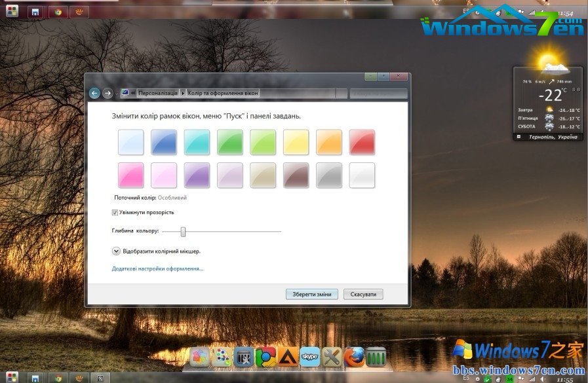The height and width of the screenshot is (383, 588).
Task: Click the Chrome icon in the dock
Action: click(265, 357)
